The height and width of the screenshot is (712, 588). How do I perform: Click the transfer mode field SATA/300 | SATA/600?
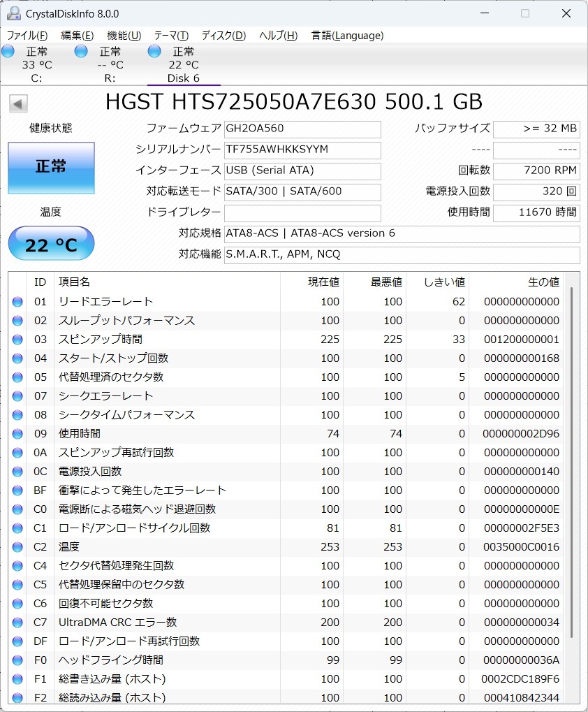click(302, 191)
